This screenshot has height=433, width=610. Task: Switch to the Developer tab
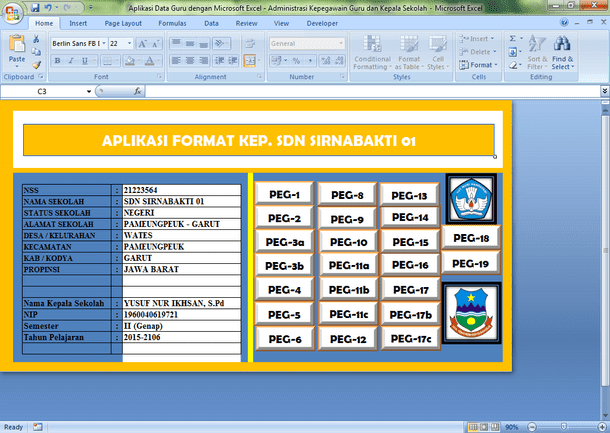322,23
